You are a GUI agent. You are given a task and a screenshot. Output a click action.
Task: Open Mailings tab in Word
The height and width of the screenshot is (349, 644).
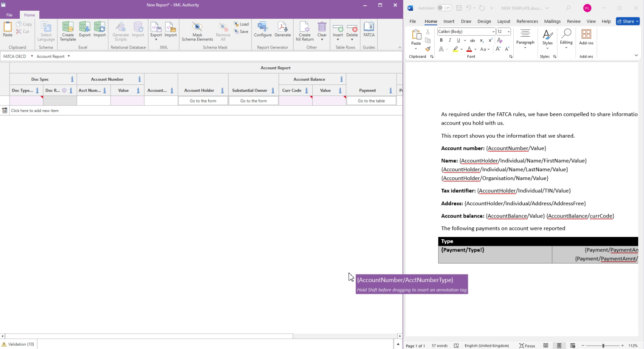tap(552, 21)
